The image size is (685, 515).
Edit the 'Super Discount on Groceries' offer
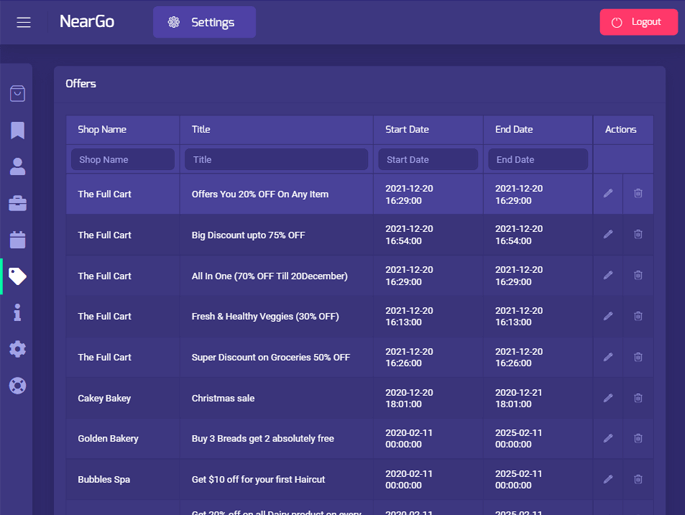[x=608, y=357]
